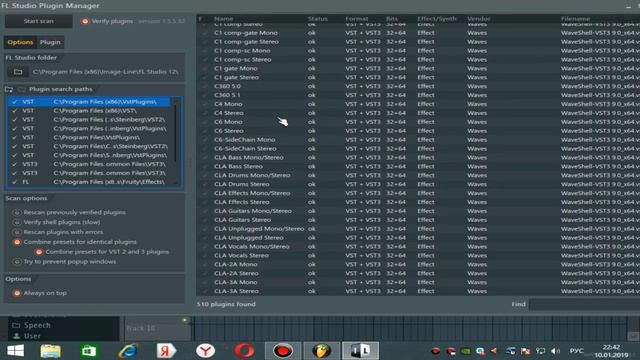Uncheck the FL Fruity\Effects path checkmark
This screenshot has height=360, width=640.
pos(15,182)
